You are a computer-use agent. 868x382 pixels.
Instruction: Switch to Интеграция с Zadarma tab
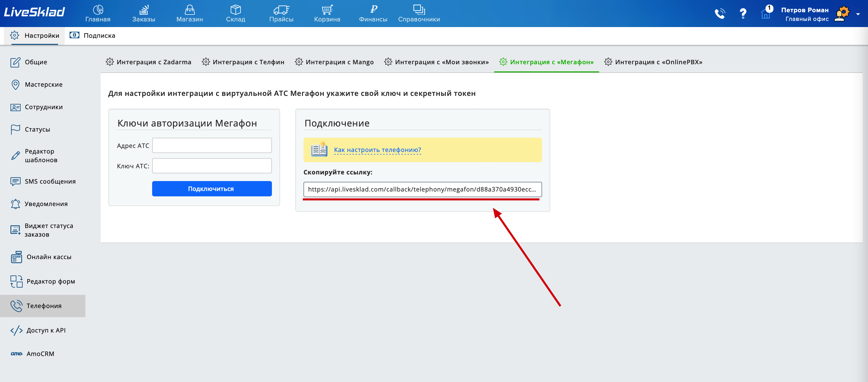click(x=148, y=62)
